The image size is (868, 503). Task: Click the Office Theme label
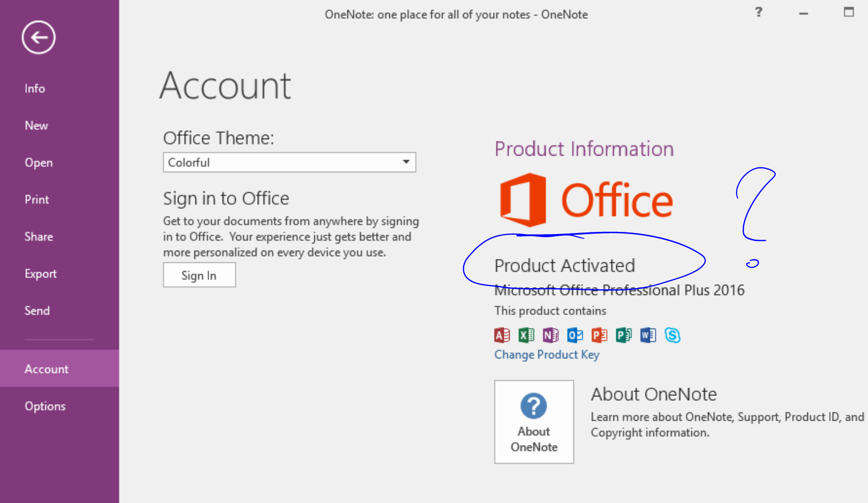click(219, 138)
